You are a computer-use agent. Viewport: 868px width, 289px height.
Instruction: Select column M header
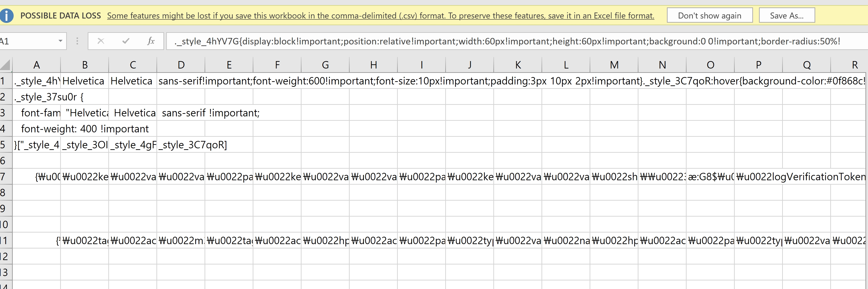[x=614, y=65]
